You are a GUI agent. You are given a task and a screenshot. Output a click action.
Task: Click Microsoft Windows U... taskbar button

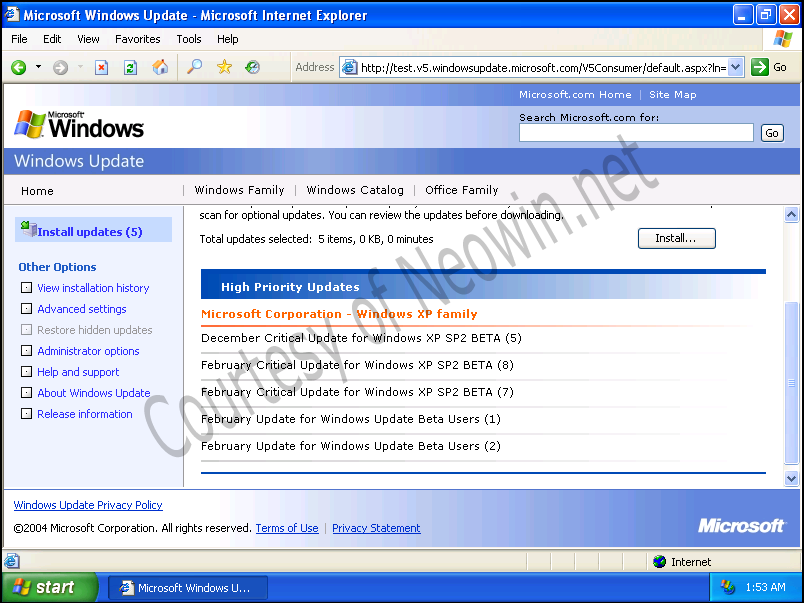click(188, 588)
